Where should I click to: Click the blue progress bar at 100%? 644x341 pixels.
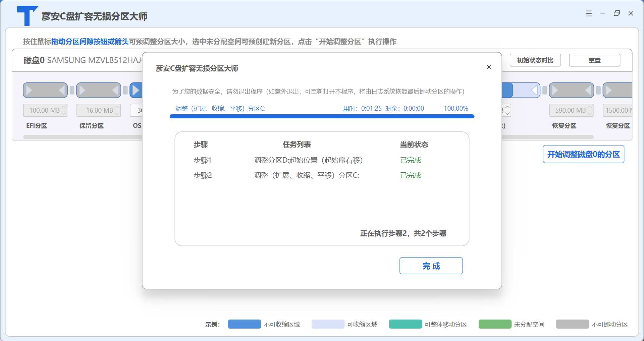pos(322,116)
